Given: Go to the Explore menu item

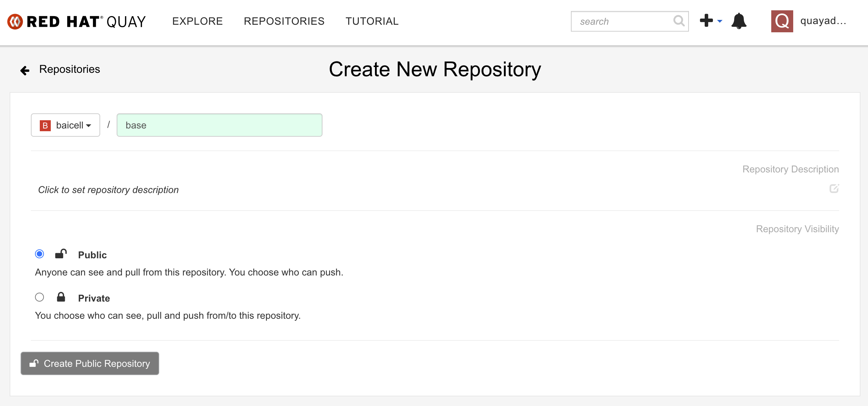Looking at the screenshot, I should (197, 21).
